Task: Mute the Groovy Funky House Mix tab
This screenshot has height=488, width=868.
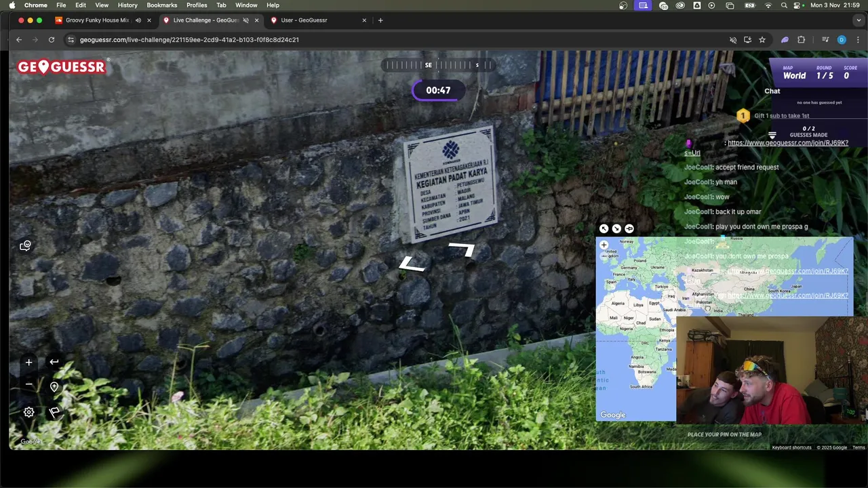Action: point(138,20)
